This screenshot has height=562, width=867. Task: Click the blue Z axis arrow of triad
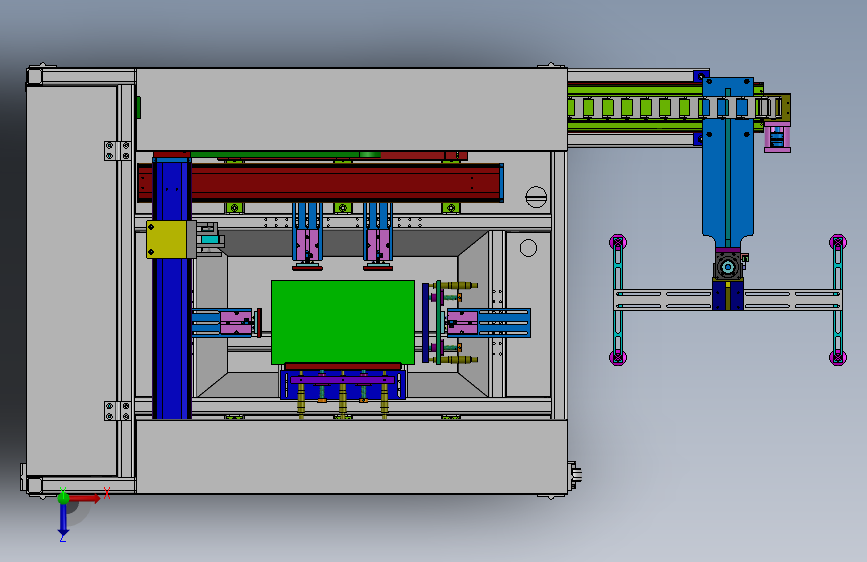click(x=63, y=519)
